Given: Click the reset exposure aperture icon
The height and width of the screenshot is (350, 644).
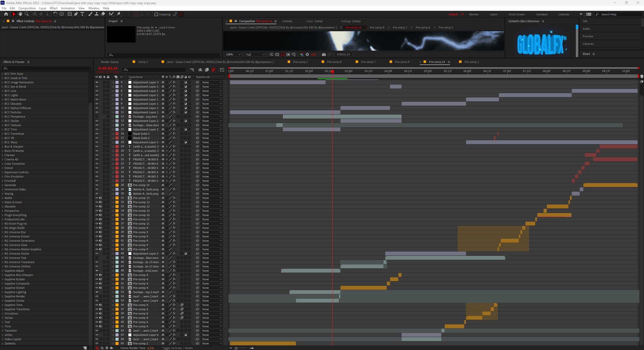Looking at the screenshot, I should 307,55.
